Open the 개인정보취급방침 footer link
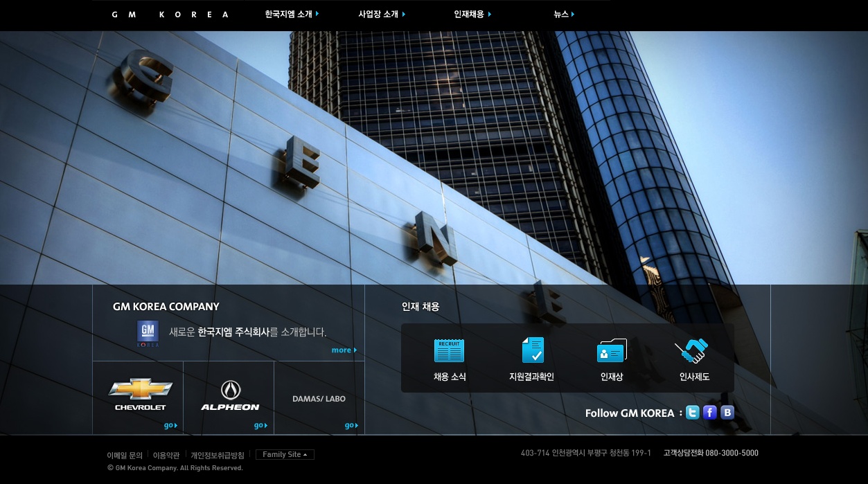The height and width of the screenshot is (484, 868). click(x=218, y=456)
